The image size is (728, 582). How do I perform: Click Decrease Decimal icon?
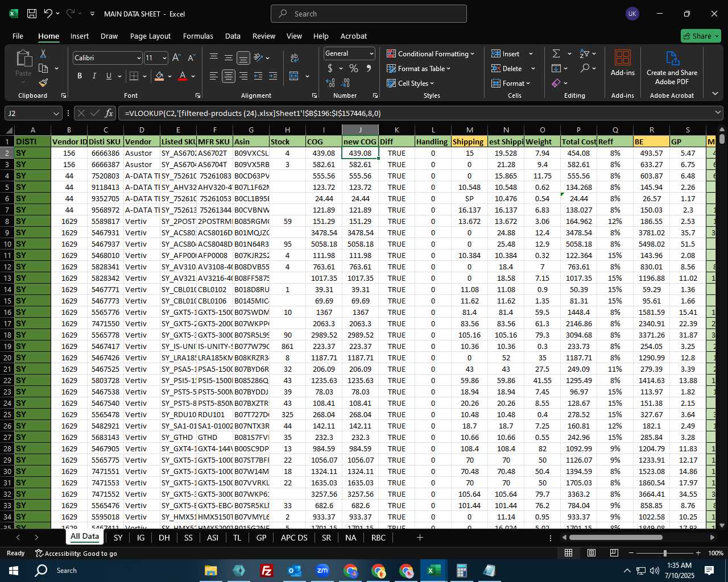click(x=346, y=83)
